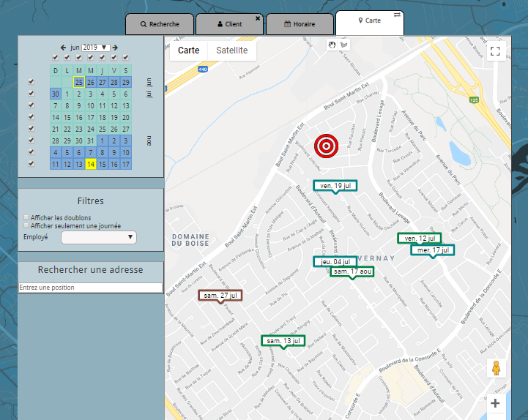This screenshot has height=420, width=528.
Task: Go to next month in calendar
Action: pyautogui.click(x=115, y=48)
